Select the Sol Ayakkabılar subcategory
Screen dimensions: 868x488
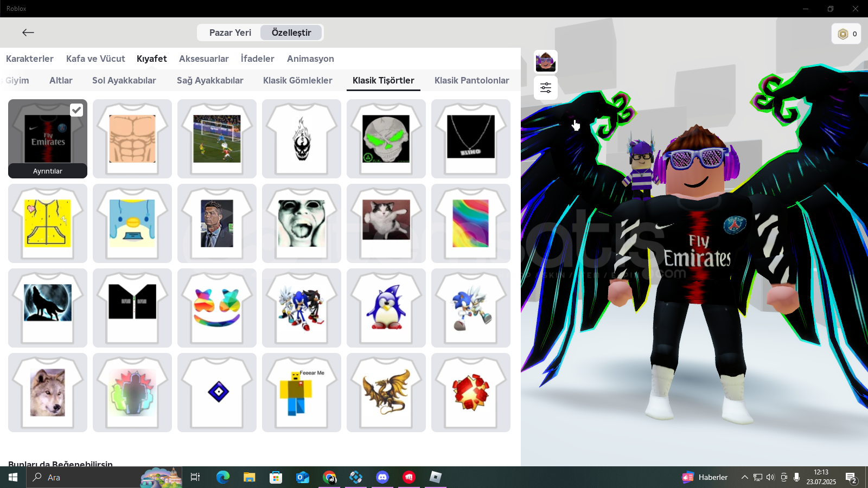124,80
